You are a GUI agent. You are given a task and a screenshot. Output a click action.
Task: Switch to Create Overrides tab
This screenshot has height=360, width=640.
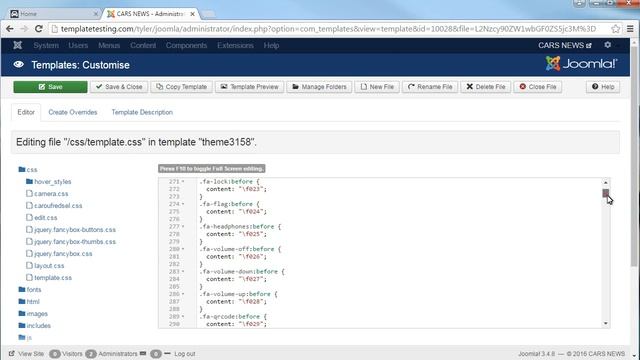pos(73,112)
